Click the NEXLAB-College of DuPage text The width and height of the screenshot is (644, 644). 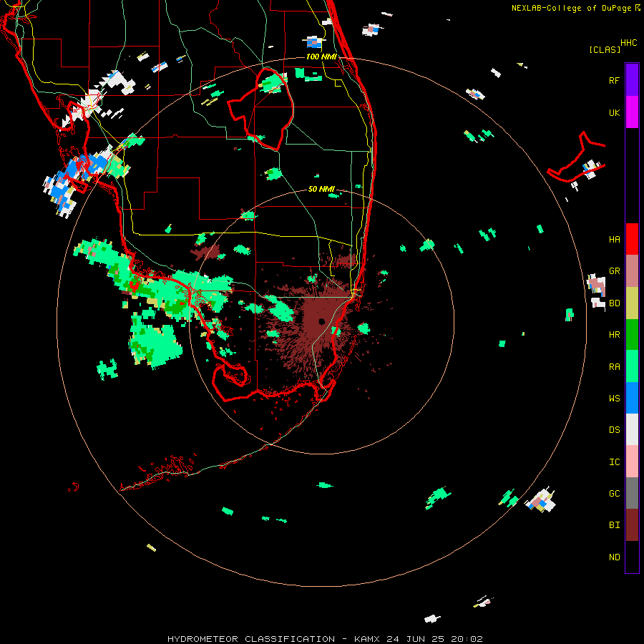click(571, 8)
